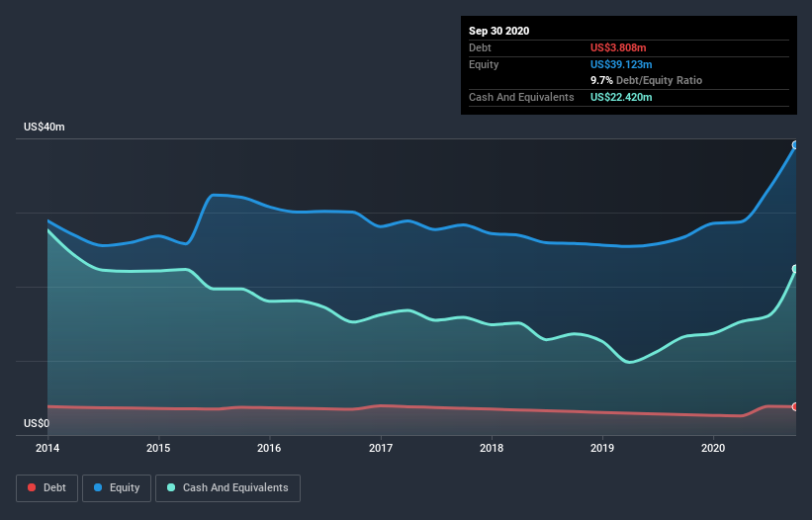Click Cash And Equivalents label in tooltip
Screen dimensions: 812x520
point(521,97)
